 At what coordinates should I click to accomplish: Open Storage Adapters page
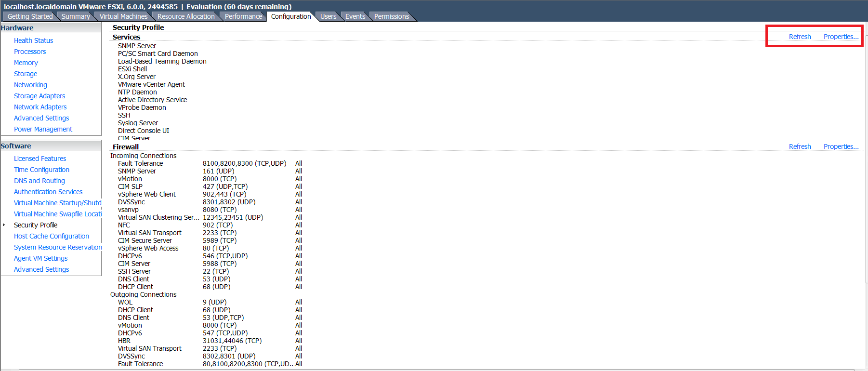click(x=39, y=96)
